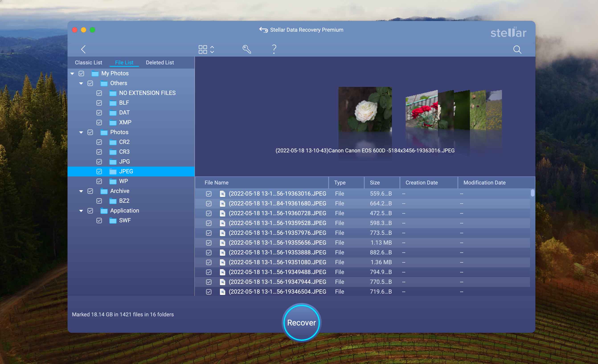Viewport: 598px width, 364px height.
Task: Click the SWF folder icon
Action: [113, 221]
